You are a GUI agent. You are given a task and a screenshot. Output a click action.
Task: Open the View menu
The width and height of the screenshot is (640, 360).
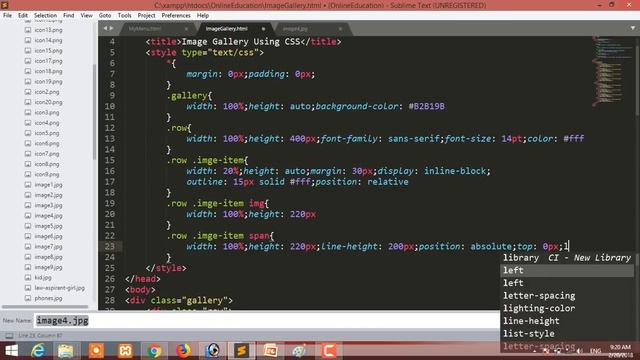point(87,15)
